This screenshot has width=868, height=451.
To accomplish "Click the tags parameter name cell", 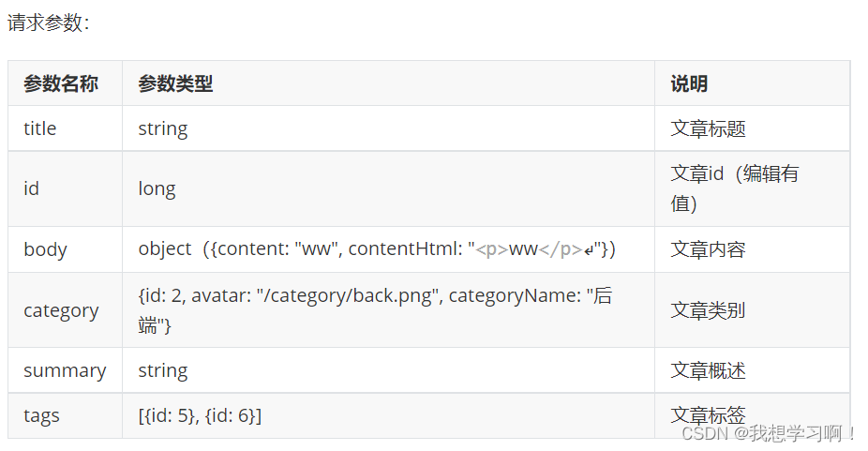I will click(41, 415).
